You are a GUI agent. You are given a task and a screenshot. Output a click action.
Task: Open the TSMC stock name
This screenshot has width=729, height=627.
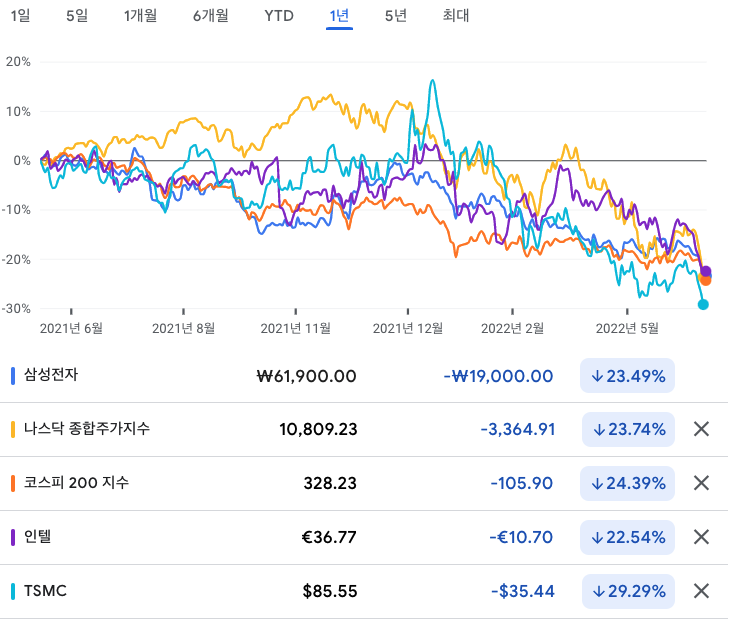pyautogui.click(x=45, y=591)
